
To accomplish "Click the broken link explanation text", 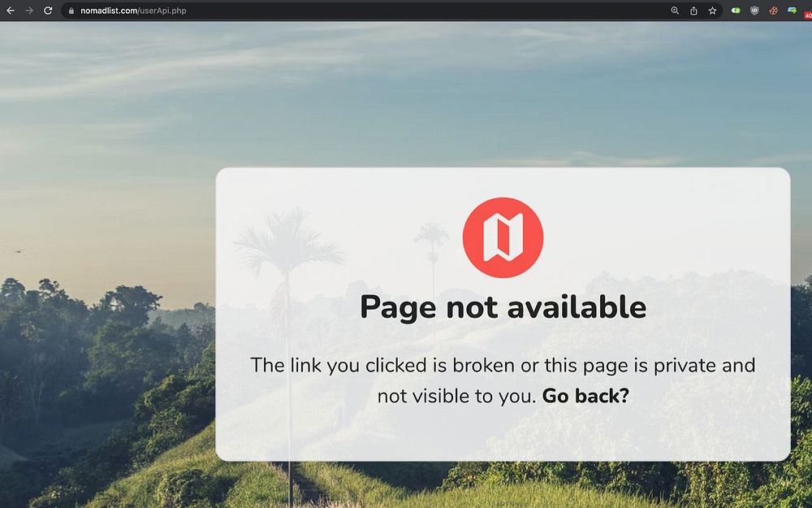I will click(503, 380).
